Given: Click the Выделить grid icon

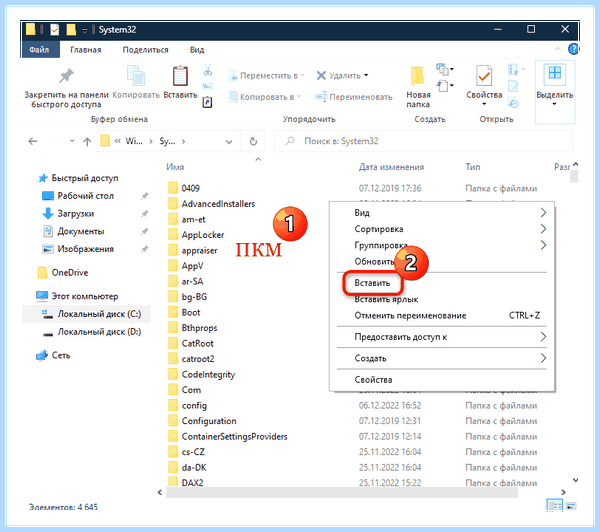Looking at the screenshot, I should tap(554, 73).
